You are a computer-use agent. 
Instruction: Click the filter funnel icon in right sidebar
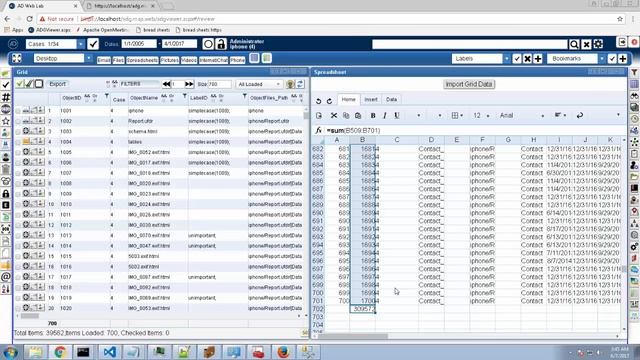(x=634, y=73)
